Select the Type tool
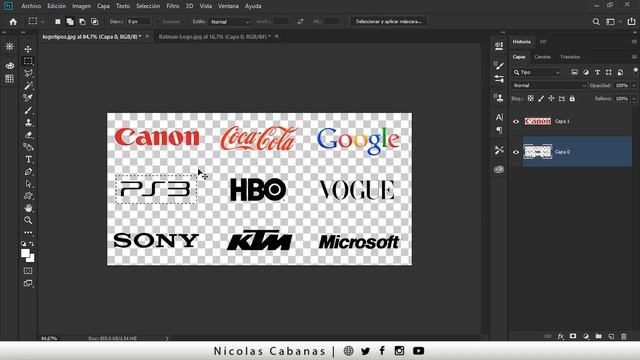This screenshot has height=360, width=640. click(28, 160)
